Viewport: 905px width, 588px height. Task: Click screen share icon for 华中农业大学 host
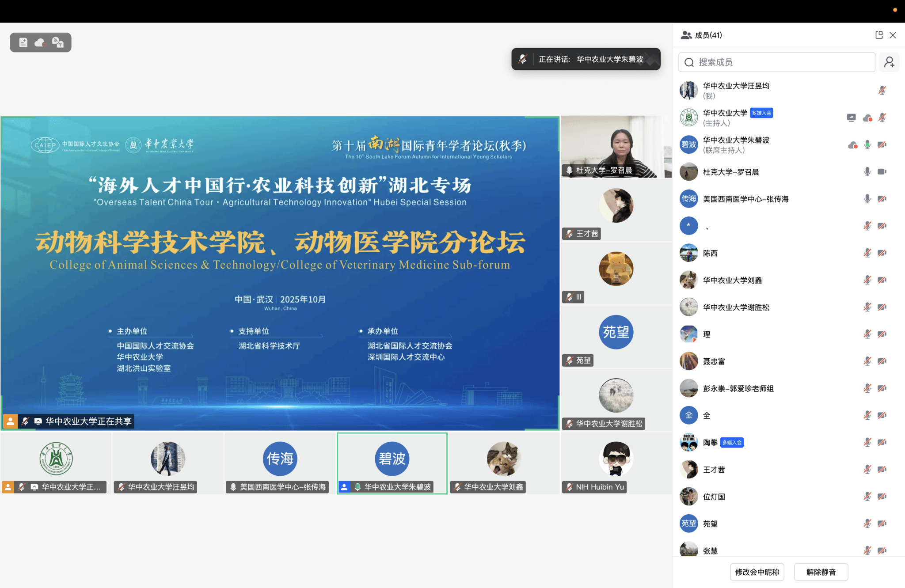click(851, 118)
